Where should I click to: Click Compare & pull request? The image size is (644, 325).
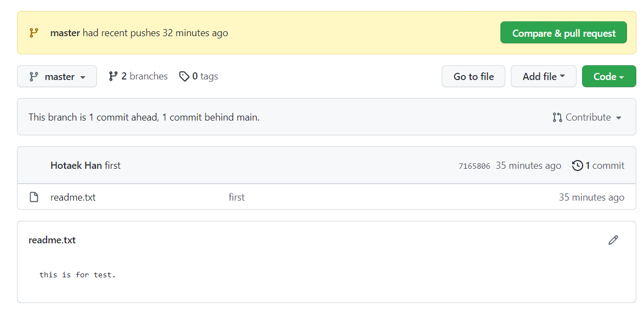point(563,32)
